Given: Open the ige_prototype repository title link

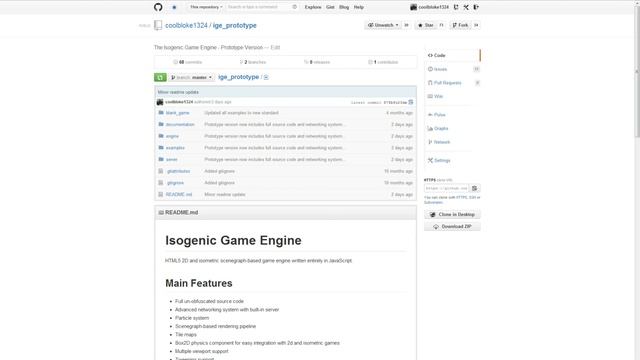Looking at the screenshot, I should (235, 25).
